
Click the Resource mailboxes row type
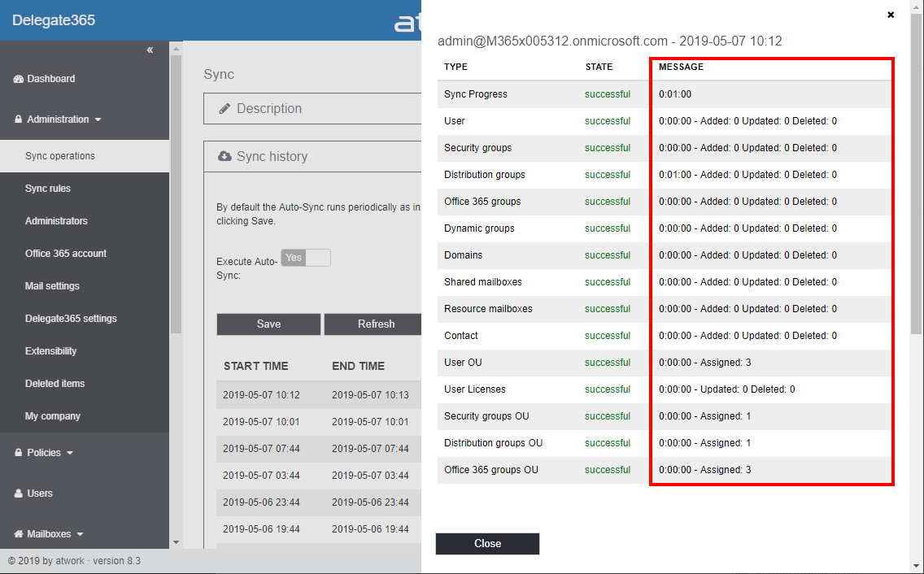pos(488,309)
